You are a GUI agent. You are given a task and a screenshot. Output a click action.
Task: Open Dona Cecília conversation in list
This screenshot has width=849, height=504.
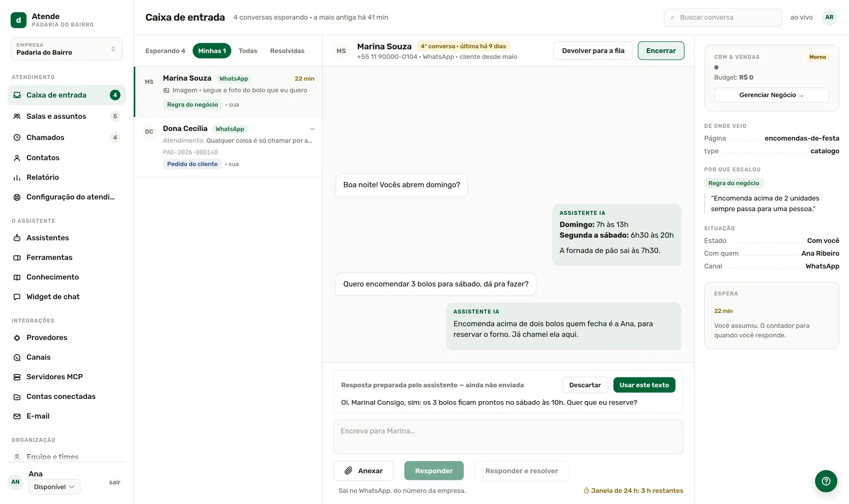point(228,147)
